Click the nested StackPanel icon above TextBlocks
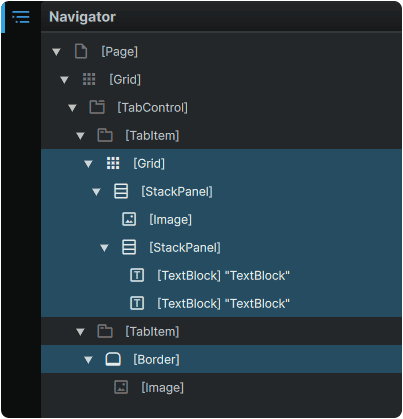403x419 pixels. (129, 247)
